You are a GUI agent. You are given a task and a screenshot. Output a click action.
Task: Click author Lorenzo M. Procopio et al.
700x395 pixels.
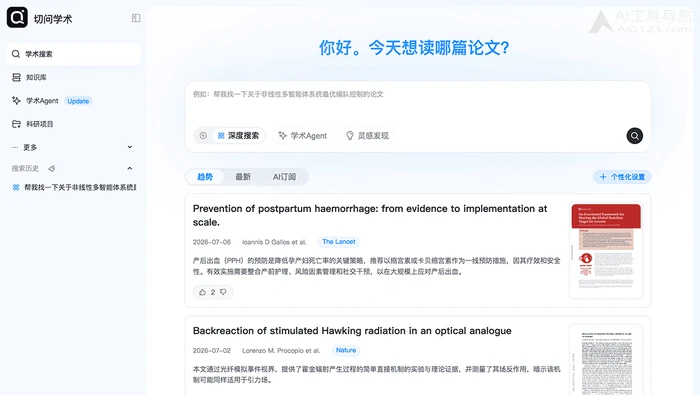click(x=281, y=350)
